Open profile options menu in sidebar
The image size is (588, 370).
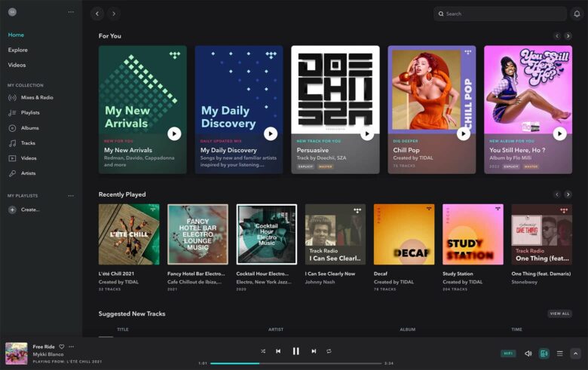(x=71, y=12)
